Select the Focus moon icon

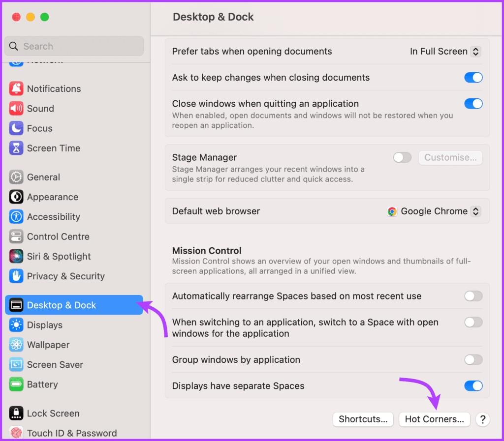click(16, 128)
